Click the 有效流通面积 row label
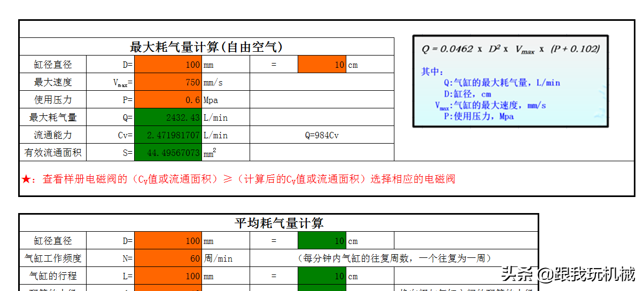The image size is (644, 291). pos(53,153)
